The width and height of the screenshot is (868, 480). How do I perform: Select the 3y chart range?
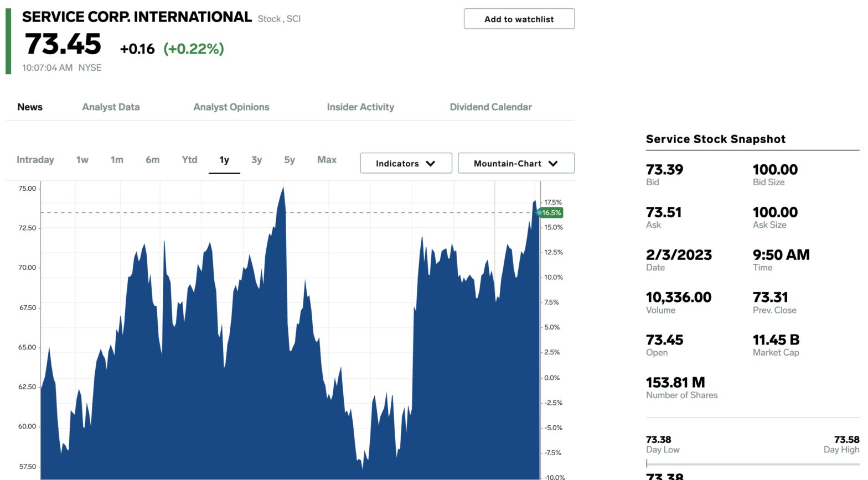click(x=256, y=160)
